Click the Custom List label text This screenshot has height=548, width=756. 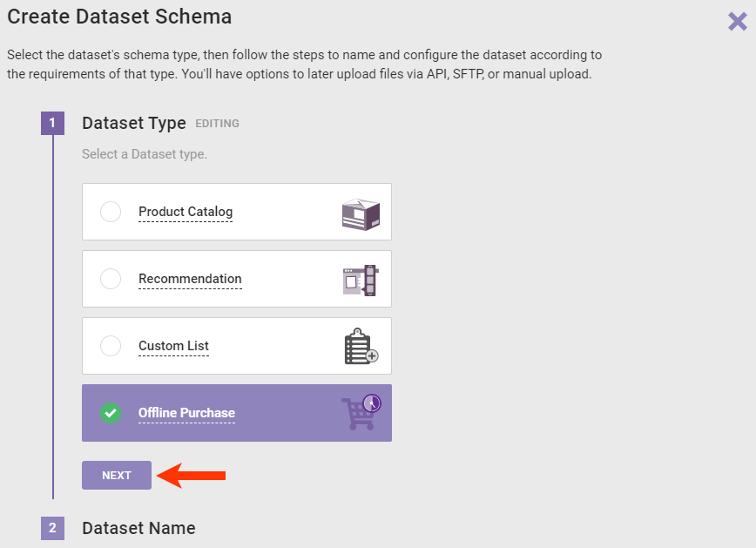(x=173, y=346)
